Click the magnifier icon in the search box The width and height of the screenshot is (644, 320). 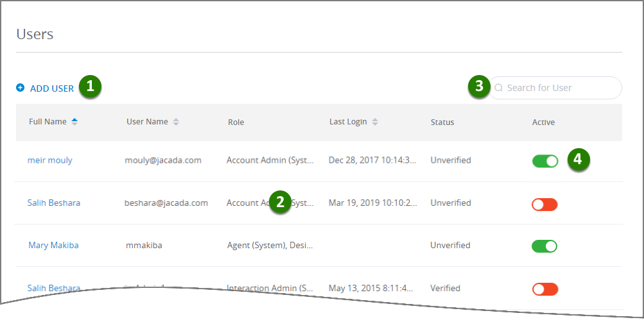pos(499,88)
